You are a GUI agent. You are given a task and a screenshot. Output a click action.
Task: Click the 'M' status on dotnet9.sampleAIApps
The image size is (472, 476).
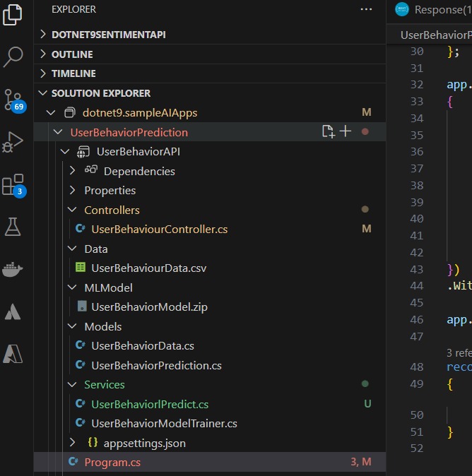point(367,112)
